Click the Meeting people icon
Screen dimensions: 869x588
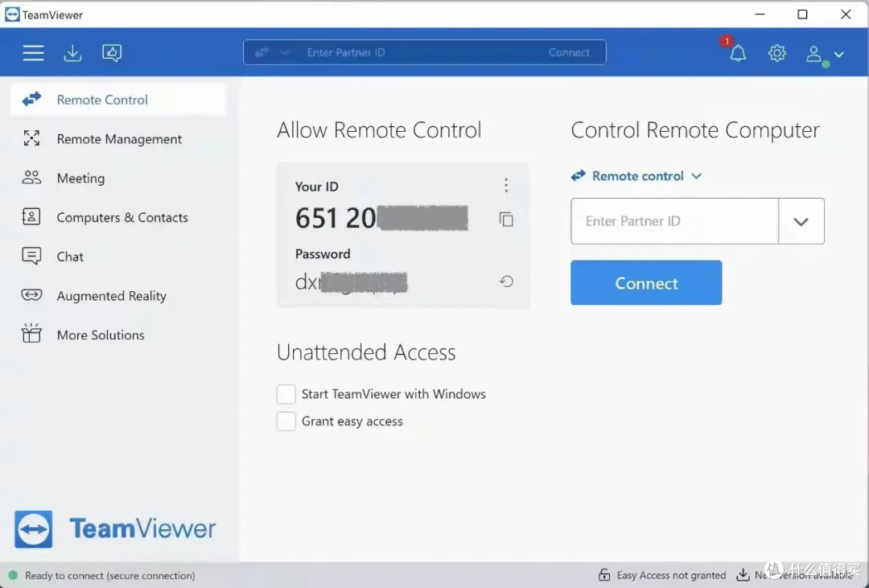pyautogui.click(x=31, y=177)
